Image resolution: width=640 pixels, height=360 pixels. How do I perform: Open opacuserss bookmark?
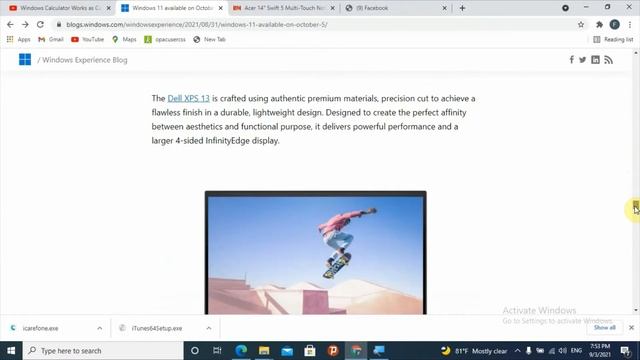[165, 39]
